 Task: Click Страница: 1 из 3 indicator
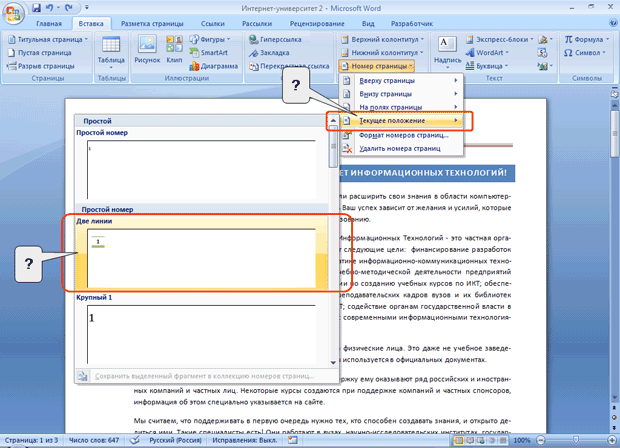31,440
